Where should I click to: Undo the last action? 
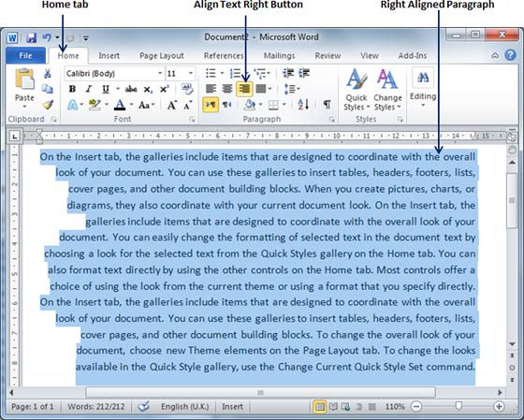click(47, 37)
